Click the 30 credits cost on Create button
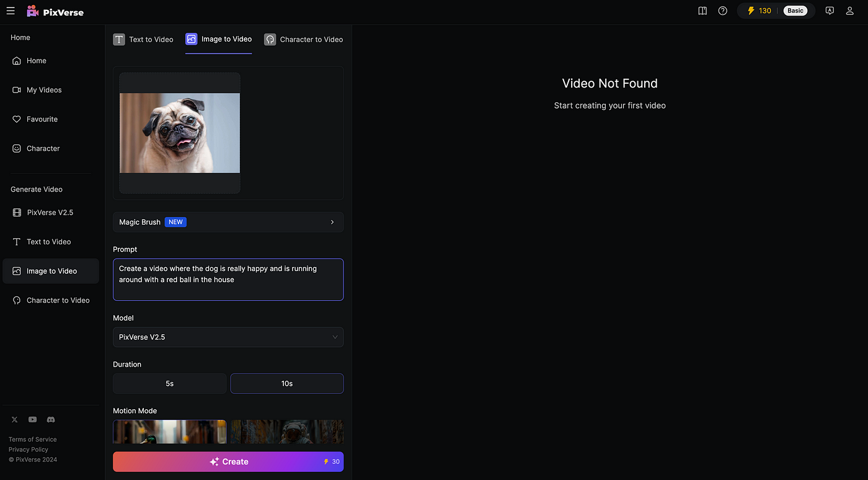 [x=332, y=461]
